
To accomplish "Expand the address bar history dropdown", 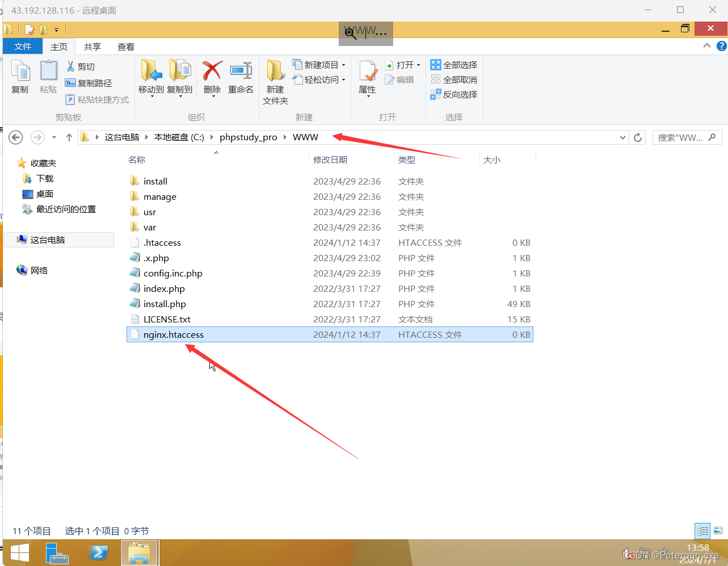I will (622, 137).
